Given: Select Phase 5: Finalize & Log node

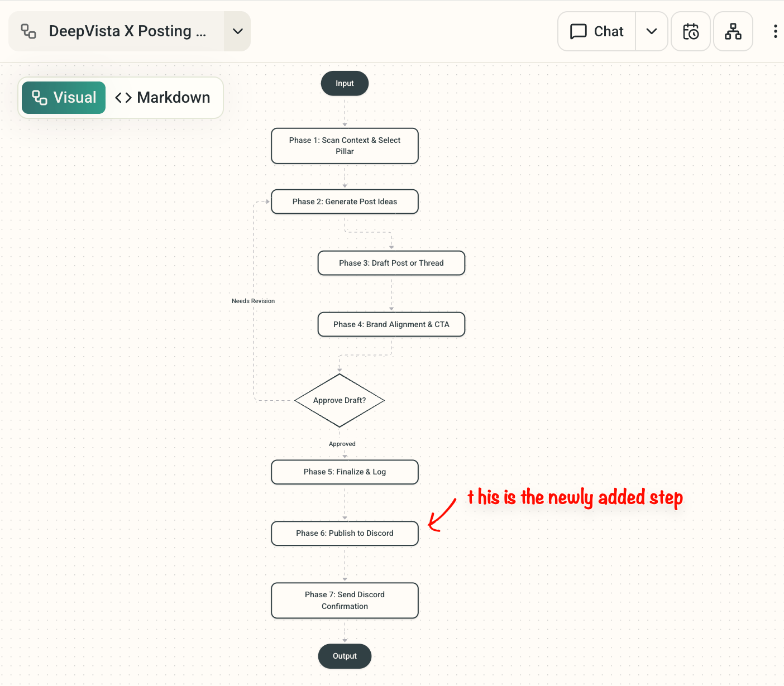Looking at the screenshot, I should (x=345, y=472).
